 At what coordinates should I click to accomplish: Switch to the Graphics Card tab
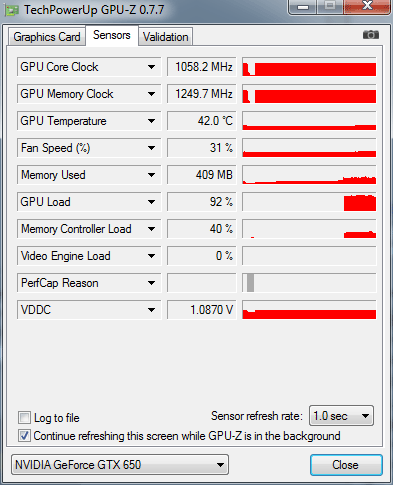pos(47,37)
